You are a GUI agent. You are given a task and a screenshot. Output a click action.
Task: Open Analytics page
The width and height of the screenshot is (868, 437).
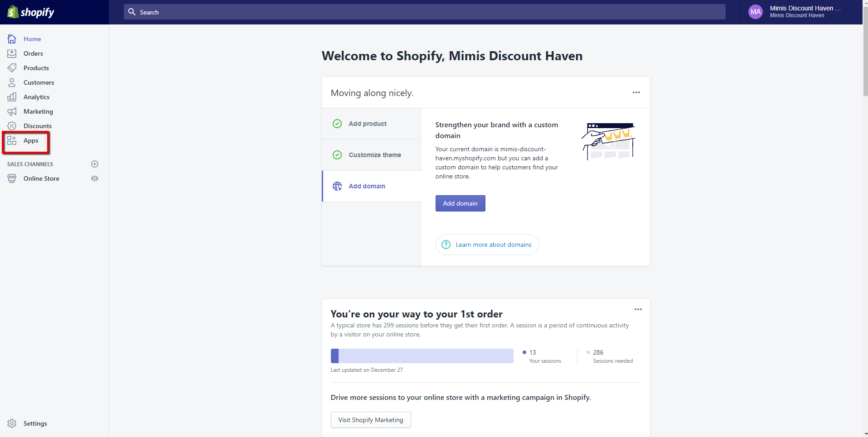pyautogui.click(x=36, y=97)
